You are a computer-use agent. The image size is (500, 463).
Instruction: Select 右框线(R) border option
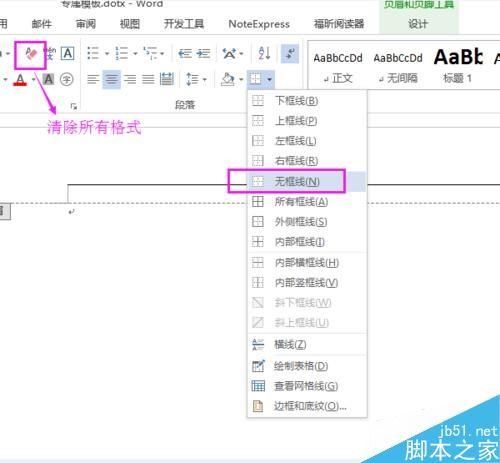[307, 161]
